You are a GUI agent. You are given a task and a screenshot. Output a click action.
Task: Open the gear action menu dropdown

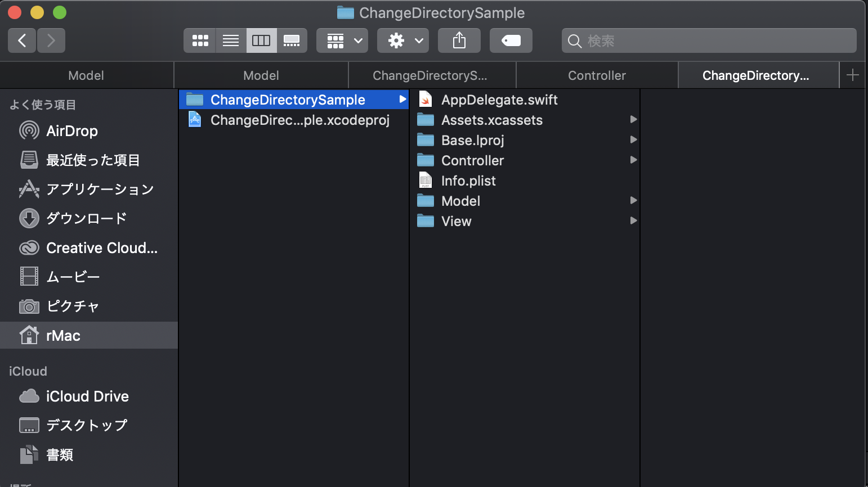[403, 40]
